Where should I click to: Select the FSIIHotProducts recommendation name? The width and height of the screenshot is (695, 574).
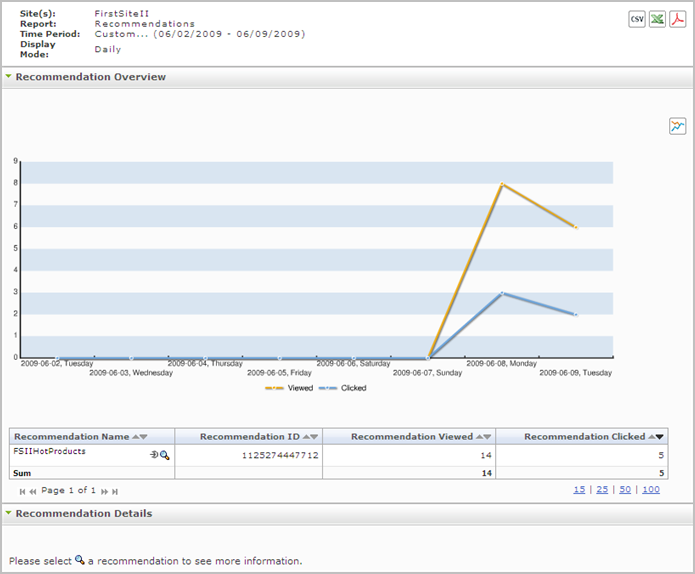49,451
